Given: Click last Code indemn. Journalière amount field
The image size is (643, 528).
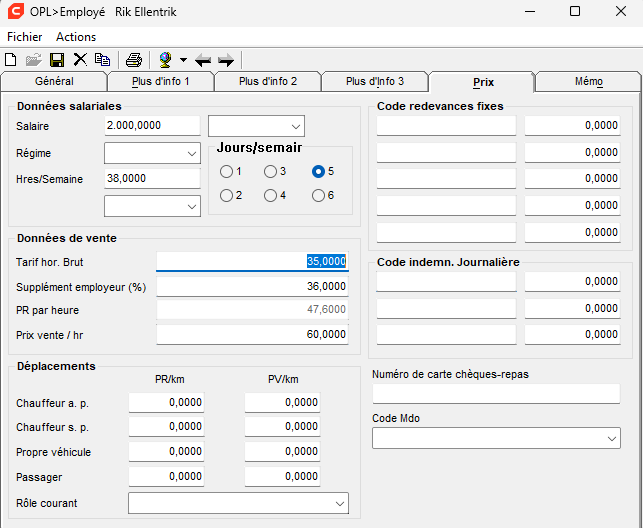Looking at the screenshot, I should pos(572,335).
